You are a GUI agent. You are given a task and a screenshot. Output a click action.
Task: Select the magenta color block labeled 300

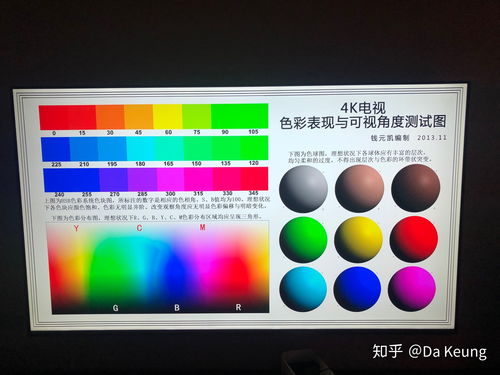click(x=170, y=179)
